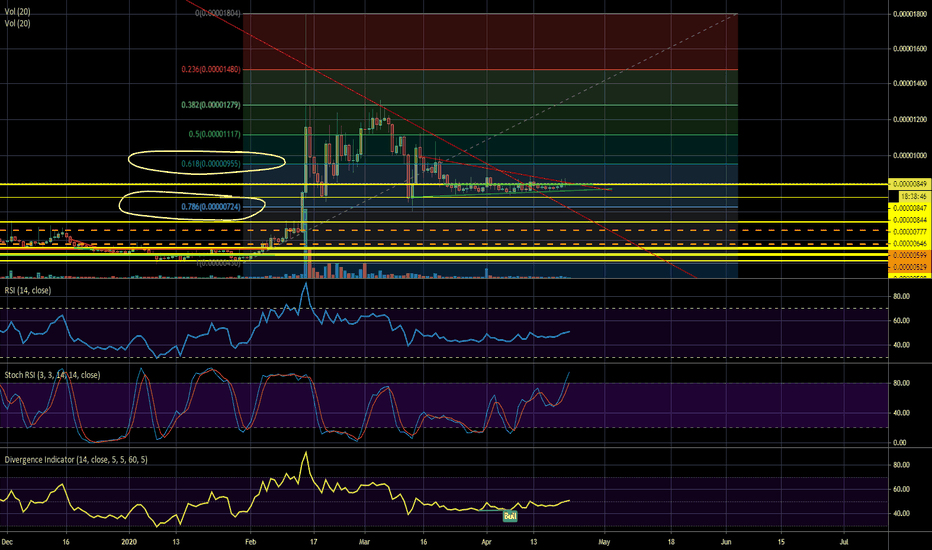Click the bar countdown timer '18:18:46'
Screen dimensions: 932x550
913,196
